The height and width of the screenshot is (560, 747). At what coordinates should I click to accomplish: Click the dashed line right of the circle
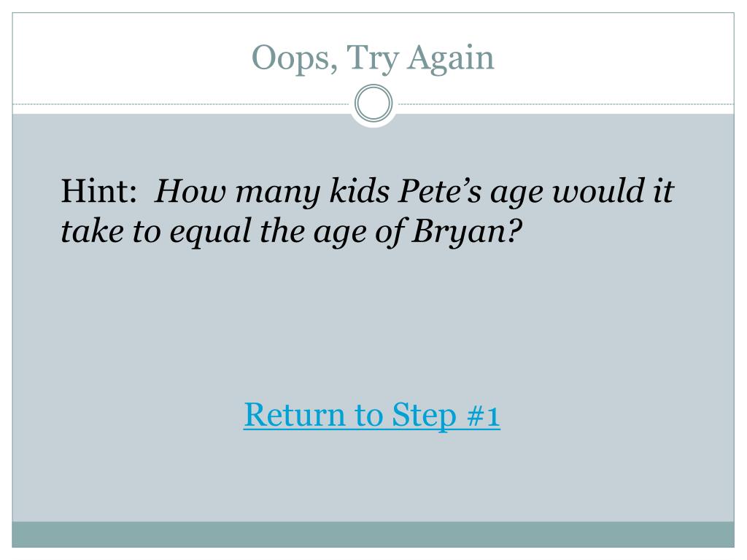pyautogui.click(x=566, y=104)
